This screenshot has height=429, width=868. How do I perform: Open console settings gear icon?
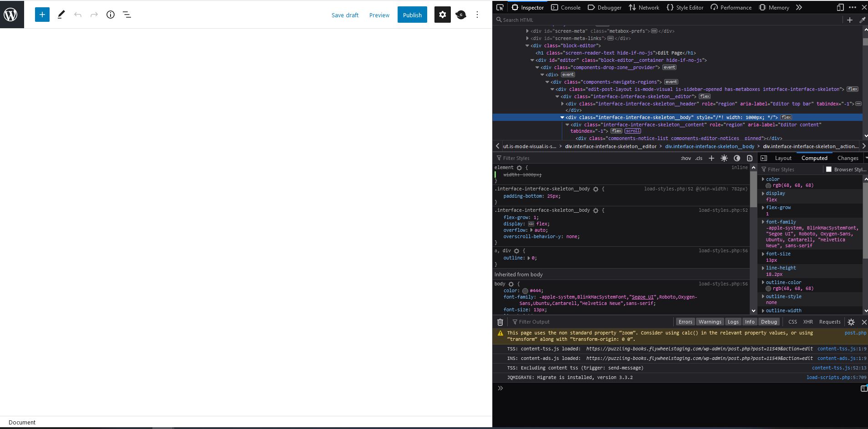click(x=851, y=322)
